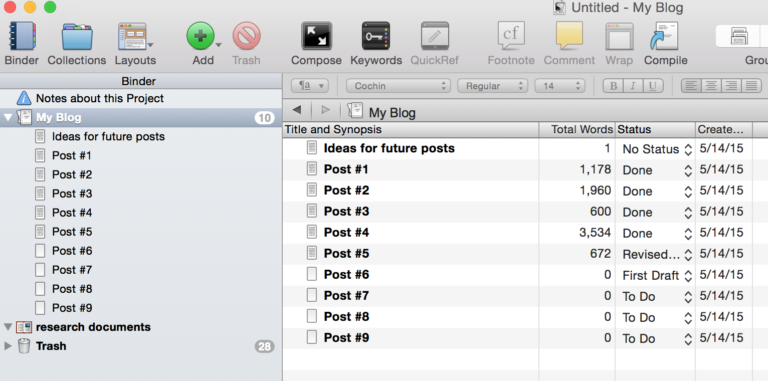
Task: Open the paragraph style preset dropdown
Action: [310, 86]
